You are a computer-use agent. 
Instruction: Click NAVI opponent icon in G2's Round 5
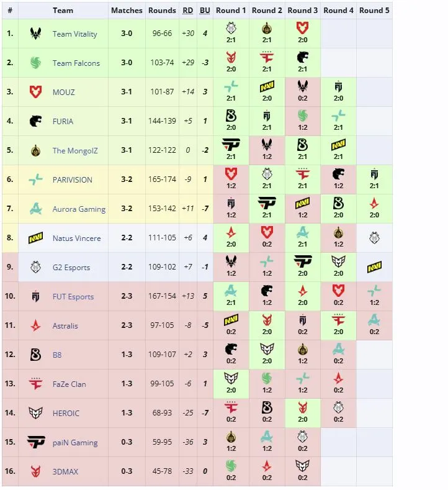pyautogui.click(x=374, y=267)
